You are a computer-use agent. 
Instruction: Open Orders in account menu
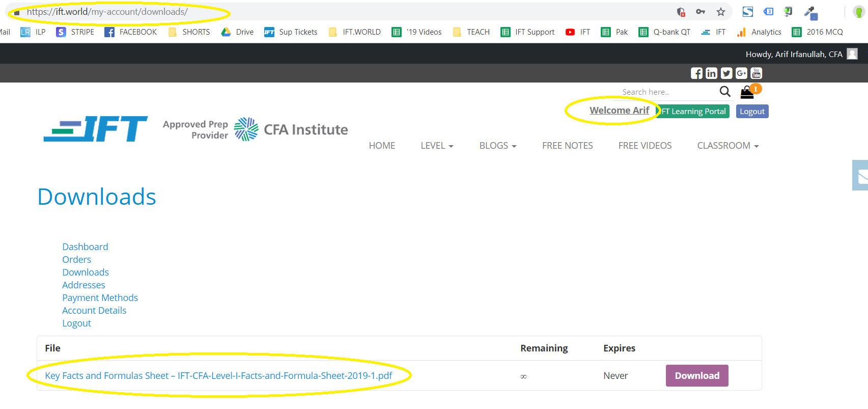[76, 259]
